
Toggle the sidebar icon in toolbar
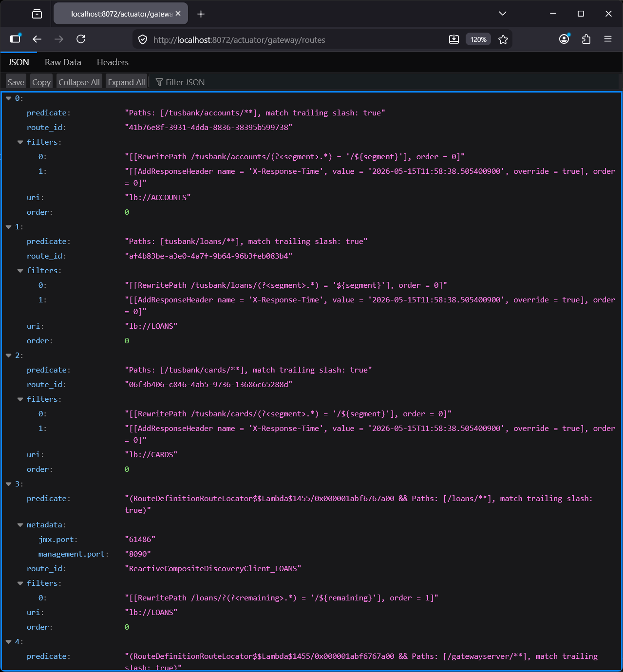coord(15,39)
